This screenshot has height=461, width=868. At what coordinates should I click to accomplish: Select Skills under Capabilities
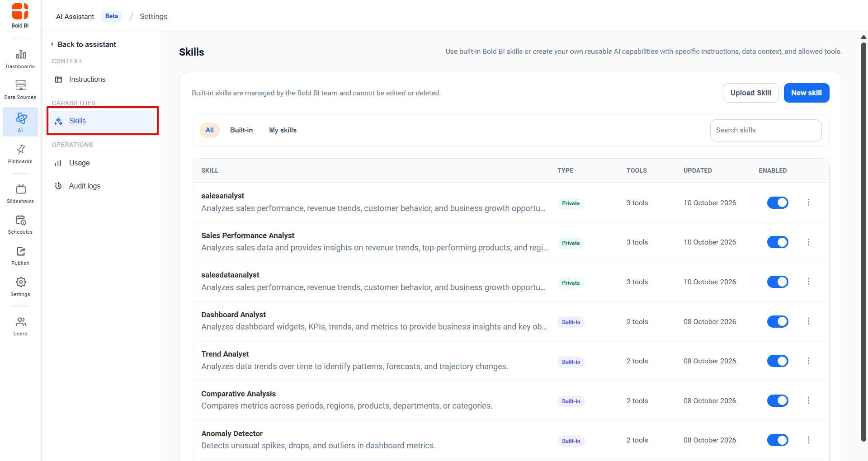click(103, 121)
